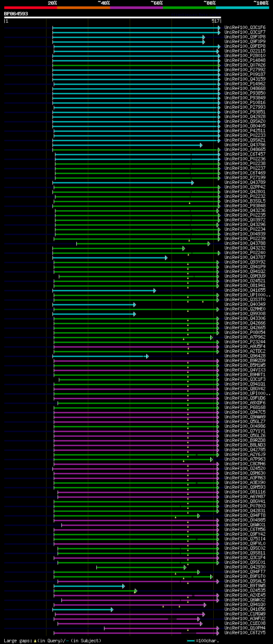273x644 pixels.
Task: Click hit label UniRef100_B9T9W5
Action: [x=245, y=586]
